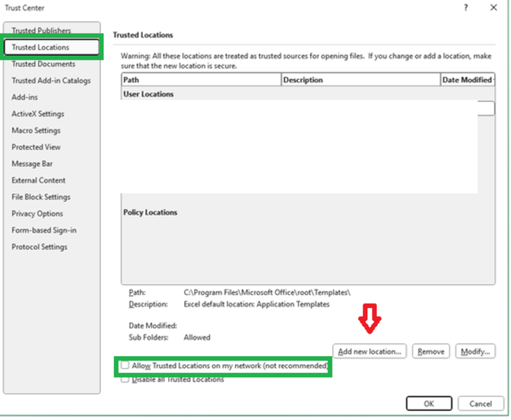511x420 pixels.
Task: Open the Add-ins section
Action: (25, 97)
